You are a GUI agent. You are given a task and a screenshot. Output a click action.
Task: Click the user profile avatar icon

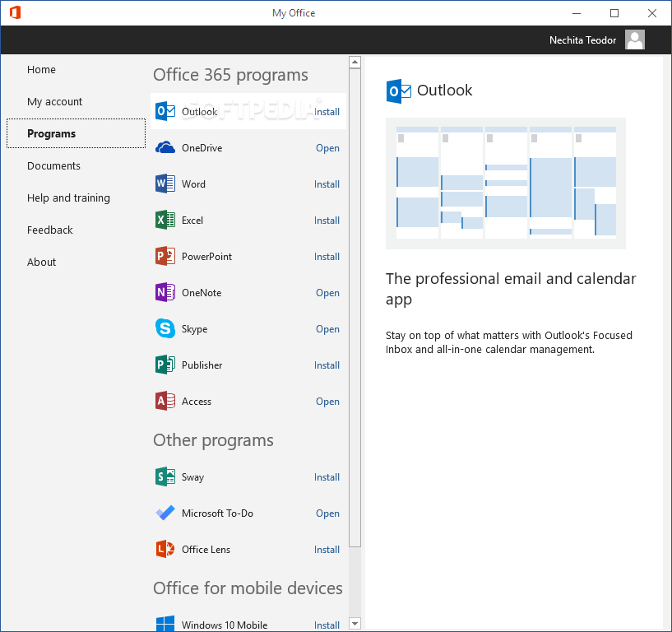click(x=635, y=39)
